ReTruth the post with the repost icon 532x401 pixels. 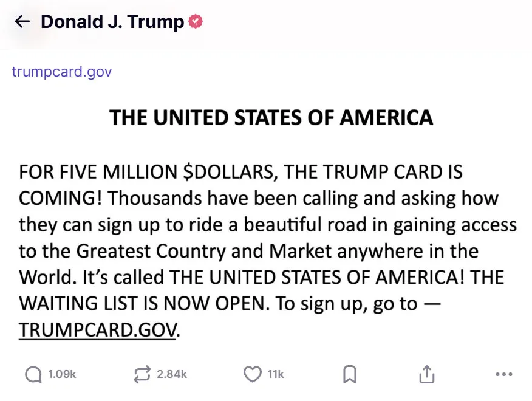[142, 374]
